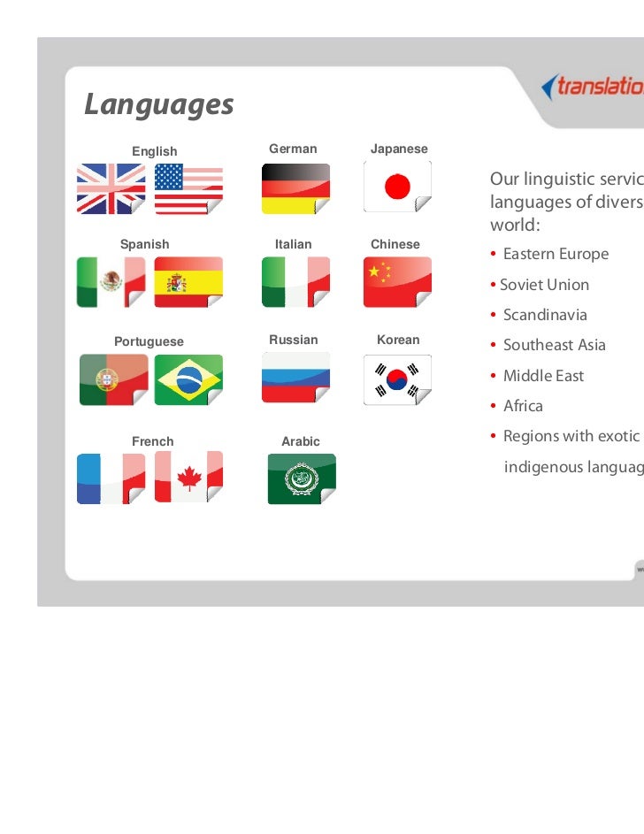Select the German flag icon
644x834 pixels.
pyautogui.click(x=295, y=188)
